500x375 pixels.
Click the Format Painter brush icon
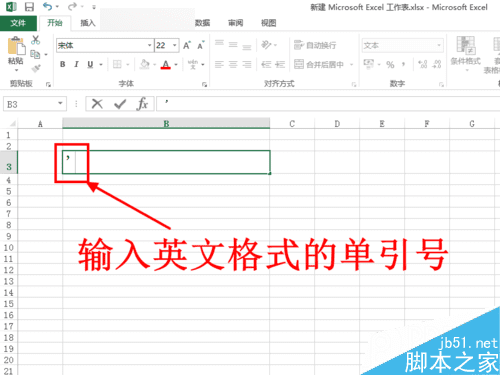click(x=36, y=68)
